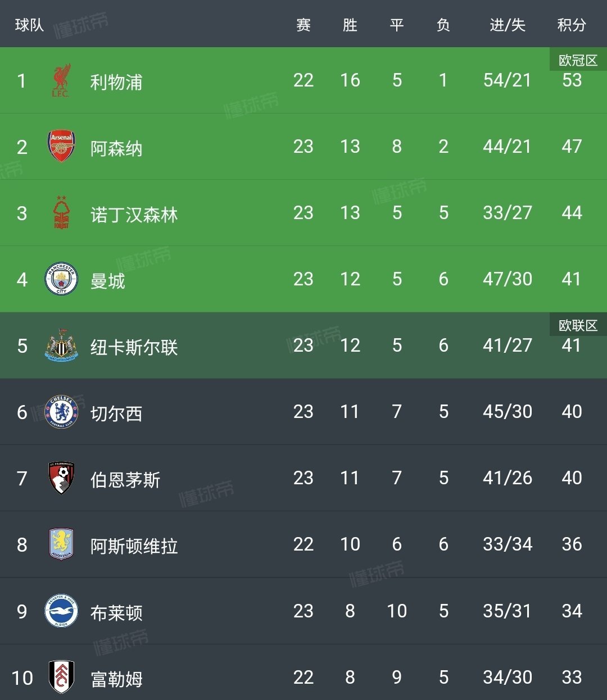Open team name 诺丁汉森林
Image resolution: width=607 pixels, height=700 pixels.
pyautogui.click(x=134, y=215)
